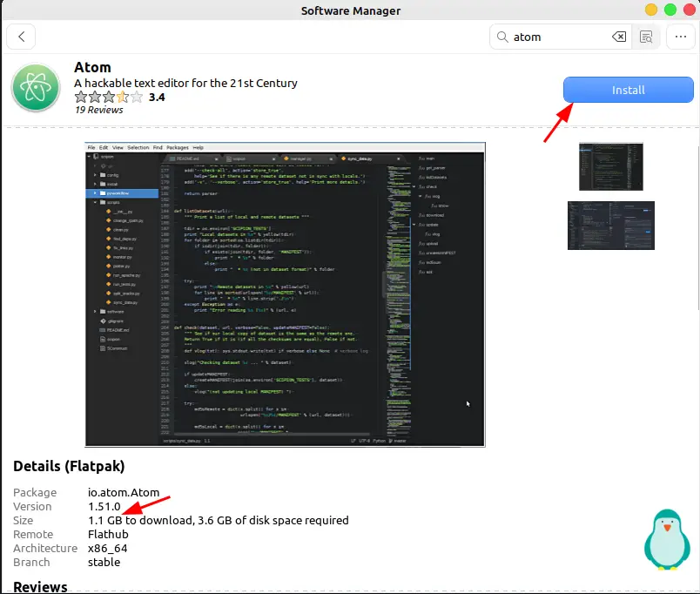Minimize the window with the yellow button
This screenshot has width=700, height=594.
pos(651,10)
